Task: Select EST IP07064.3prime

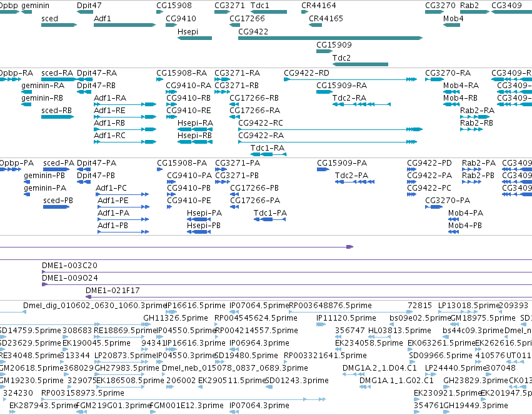Action: (234, 412)
